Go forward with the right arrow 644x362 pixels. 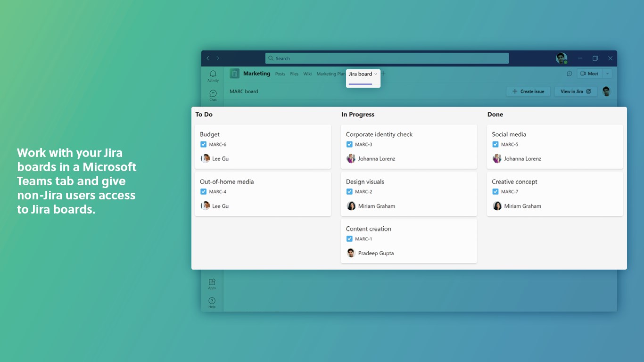point(218,58)
